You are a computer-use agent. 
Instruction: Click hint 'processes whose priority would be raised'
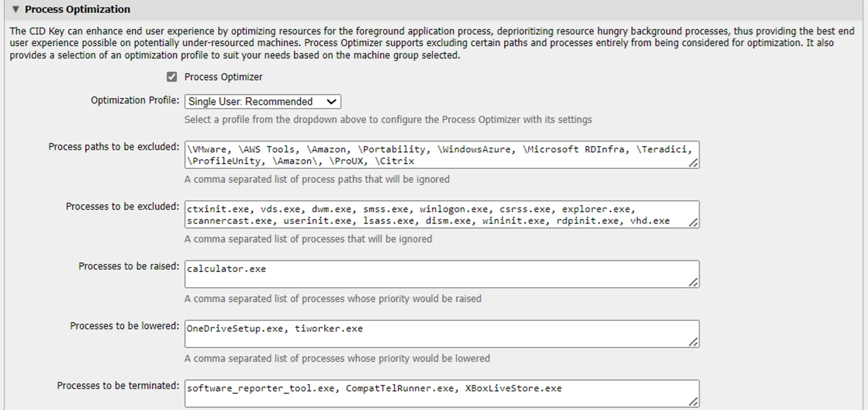coord(333,299)
